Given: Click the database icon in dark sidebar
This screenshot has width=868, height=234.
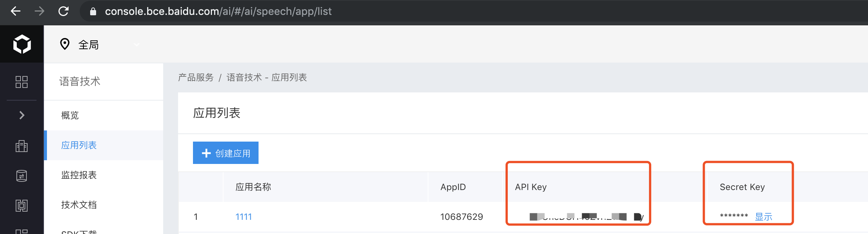Looking at the screenshot, I should [x=22, y=175].
